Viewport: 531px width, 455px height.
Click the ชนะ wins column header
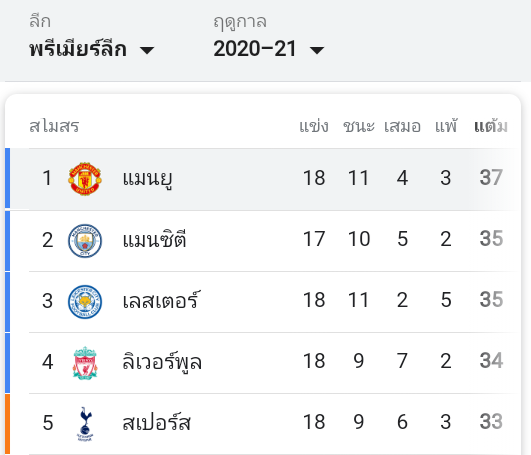(359, 126)
